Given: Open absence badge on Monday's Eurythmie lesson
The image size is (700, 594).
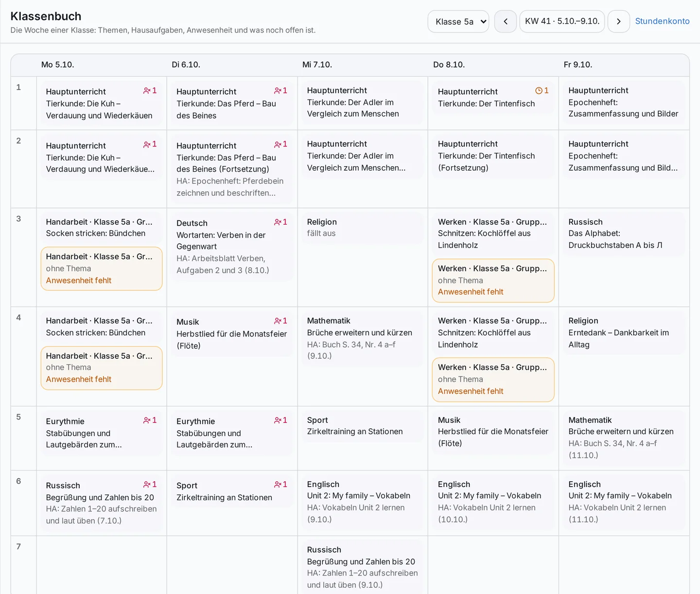Looking at the screenshot, I should (150, 420).
